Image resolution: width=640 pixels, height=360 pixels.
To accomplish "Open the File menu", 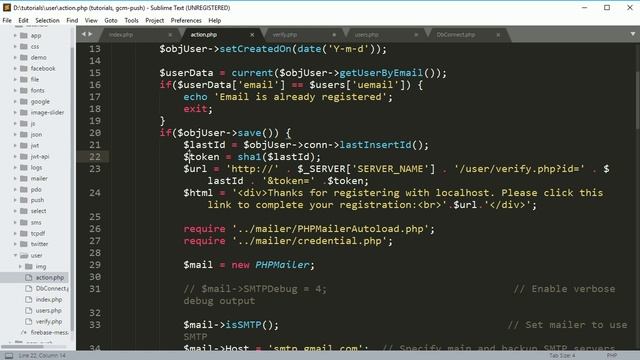I will pyautogui.click(x=7, y=20).
